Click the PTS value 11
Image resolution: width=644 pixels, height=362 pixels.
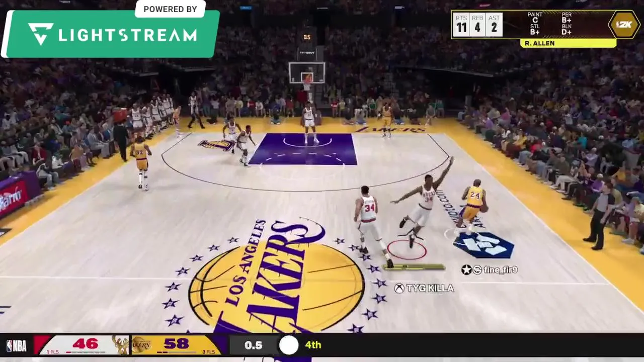click(461, 28)
